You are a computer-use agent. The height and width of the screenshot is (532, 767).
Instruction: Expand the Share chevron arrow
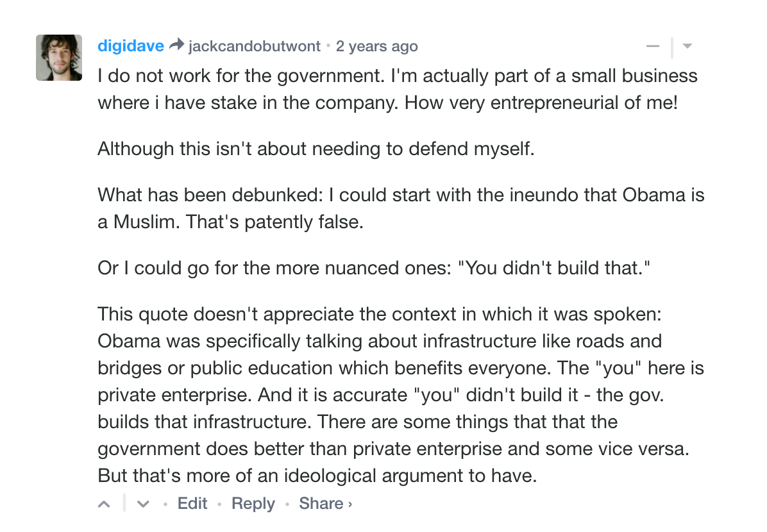[x=350, y=504]
